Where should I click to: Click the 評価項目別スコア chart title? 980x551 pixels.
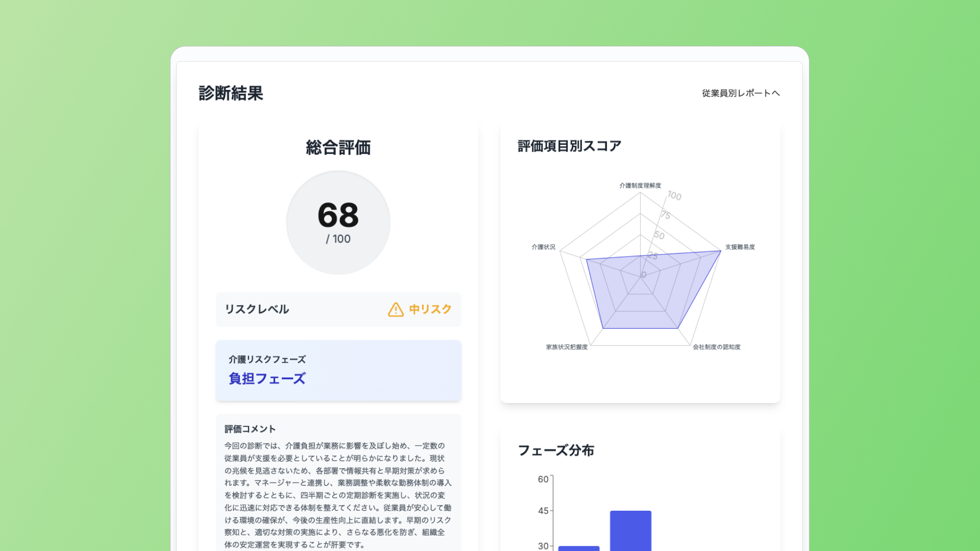click(569, 146)
